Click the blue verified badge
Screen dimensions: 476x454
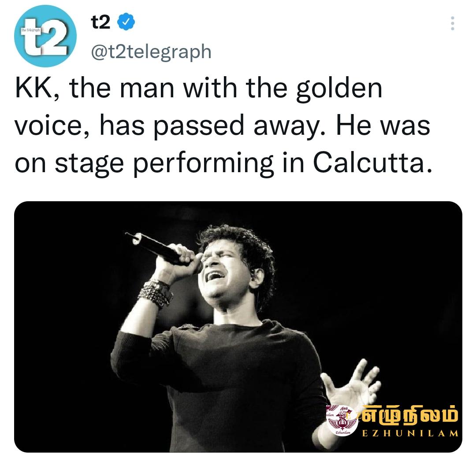click(126, 22)
